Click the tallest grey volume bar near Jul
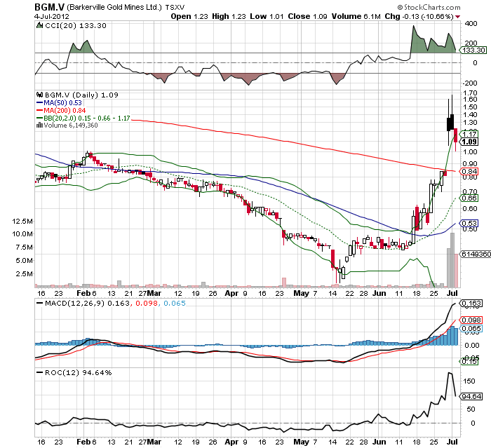491x448 pixels. [x=452, y=260]
